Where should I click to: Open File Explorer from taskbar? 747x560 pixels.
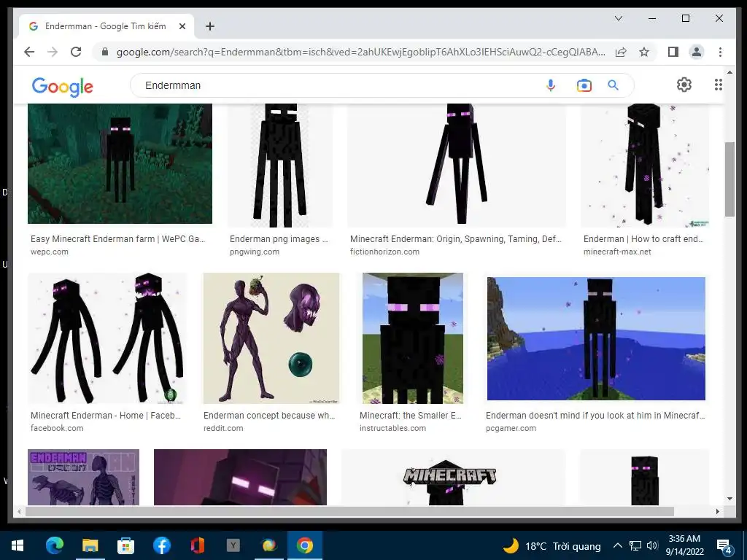90,545
